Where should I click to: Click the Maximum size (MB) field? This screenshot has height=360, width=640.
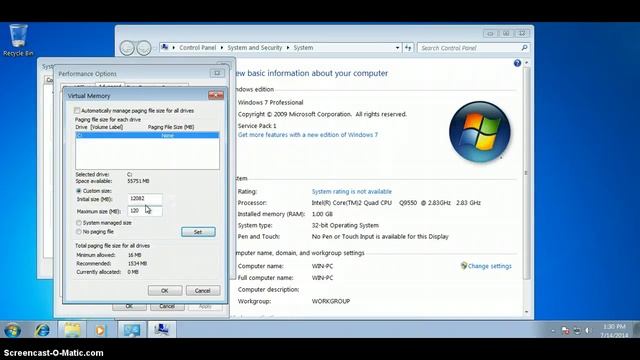pos(144,211)
